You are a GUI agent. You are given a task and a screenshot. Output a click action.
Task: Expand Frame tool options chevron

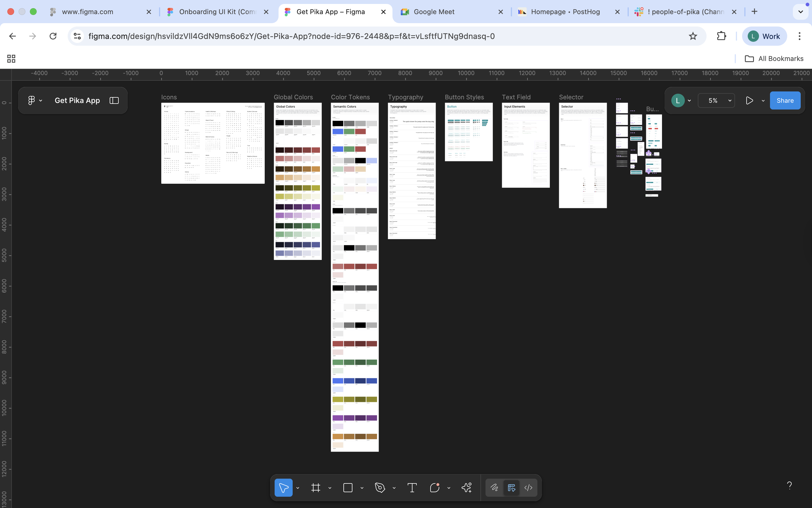click(x=330, y=488)
